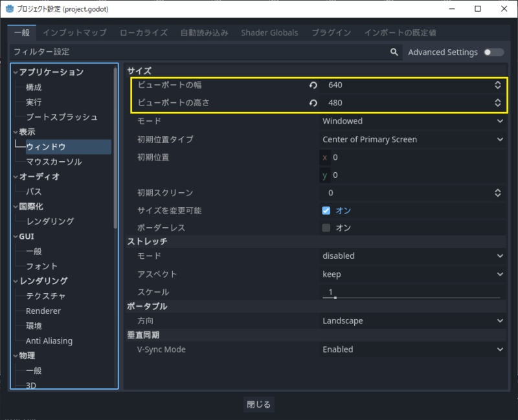Select マウスカーソル in the settings tree

point(54,162)
